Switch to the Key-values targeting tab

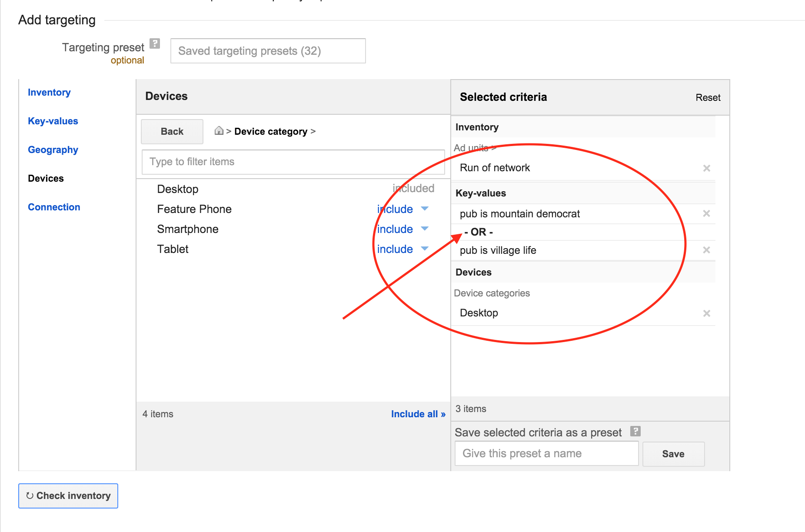(x=53, y=121)
